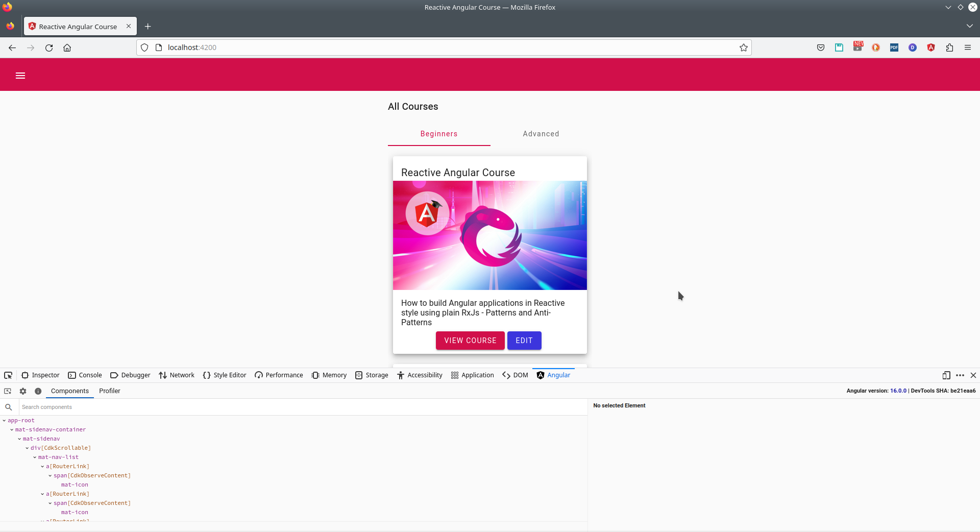
Task: Click Angular DevTools inspect element icon
Action: 8,391
